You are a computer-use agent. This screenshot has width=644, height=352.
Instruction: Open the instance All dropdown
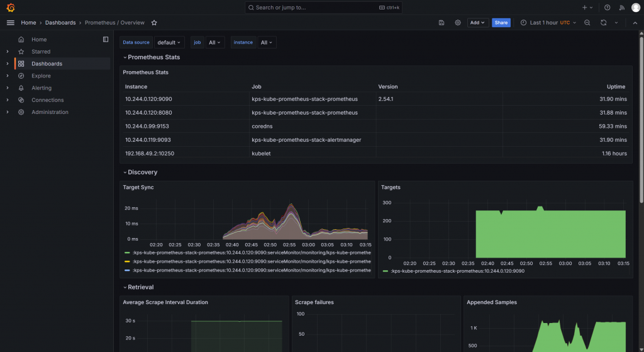267,42
